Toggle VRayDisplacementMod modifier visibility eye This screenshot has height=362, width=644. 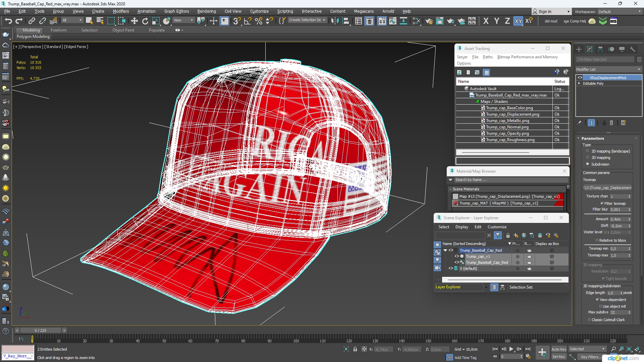pyautogui.click(x=580, y=78)
